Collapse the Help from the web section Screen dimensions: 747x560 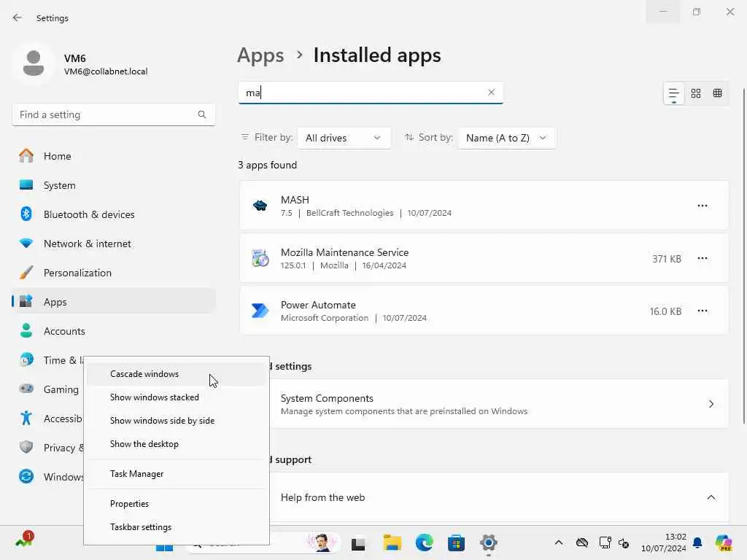[711, 497]
